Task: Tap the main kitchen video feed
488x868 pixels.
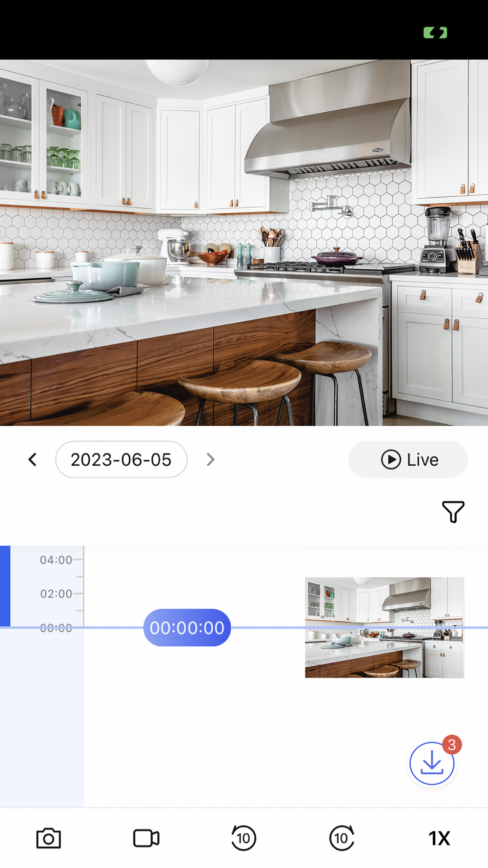Action: pos(244,243)
